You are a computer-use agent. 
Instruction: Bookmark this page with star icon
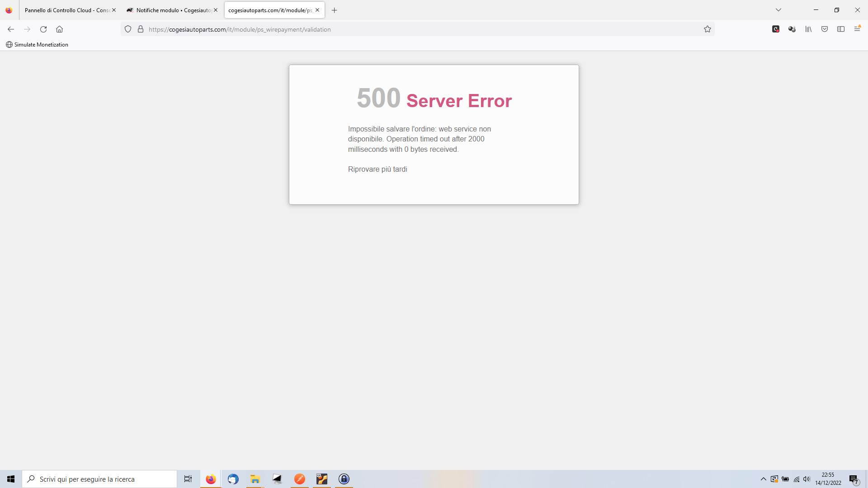click(x=708, y=29)
